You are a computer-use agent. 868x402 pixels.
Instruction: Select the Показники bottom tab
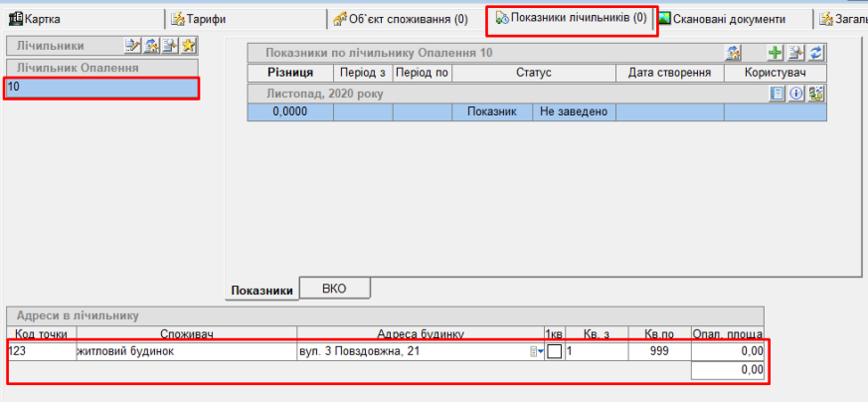261,290
